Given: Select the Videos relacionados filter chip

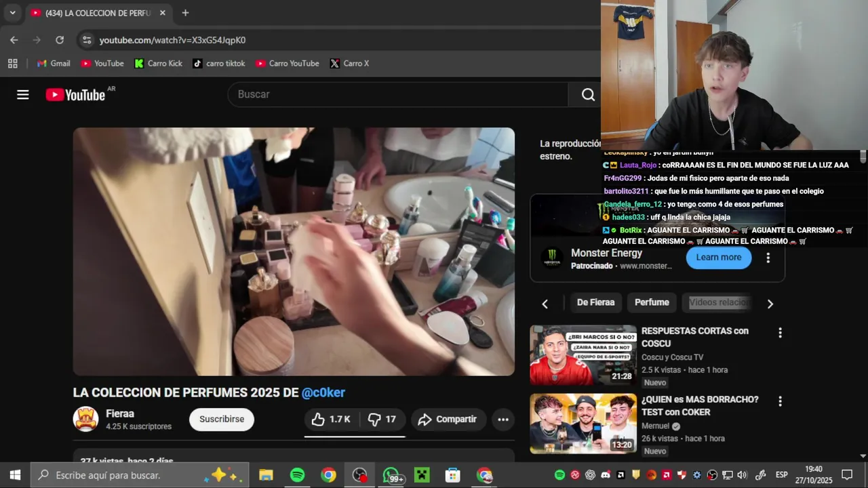Looking at the screenshot, I should pyautogui.click(x=719, y=302).
